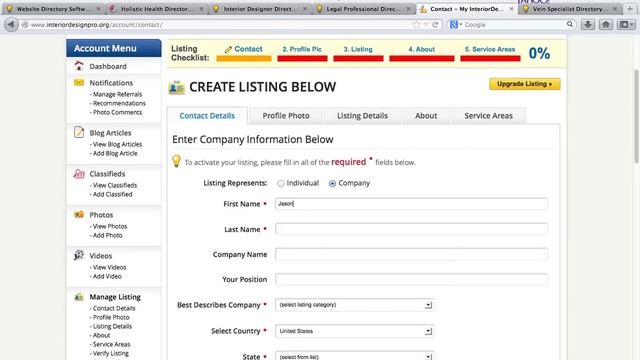This screenshot has height=360, width=640.
Task: Click the 4. About checklist step
Action: point(422,49)
